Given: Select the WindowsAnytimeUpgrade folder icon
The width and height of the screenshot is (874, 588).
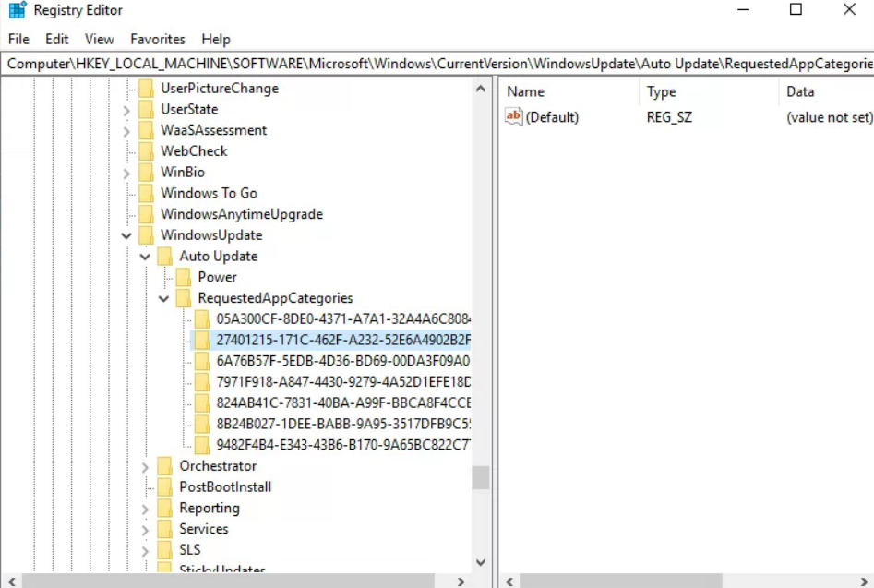Looking at the screenshot, I should click(x=146, y=214).
